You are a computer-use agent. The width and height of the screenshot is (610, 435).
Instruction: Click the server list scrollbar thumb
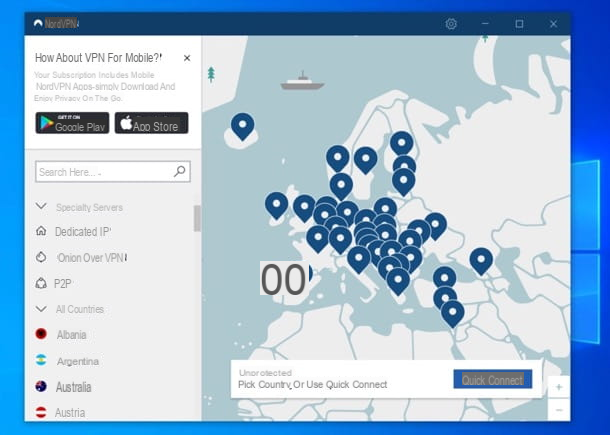(x=197, y=218)
